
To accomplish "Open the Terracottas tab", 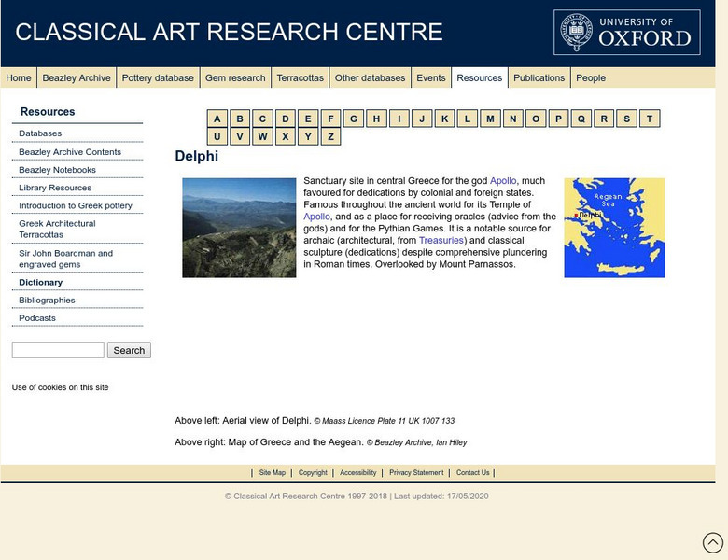I will [301, 78].
